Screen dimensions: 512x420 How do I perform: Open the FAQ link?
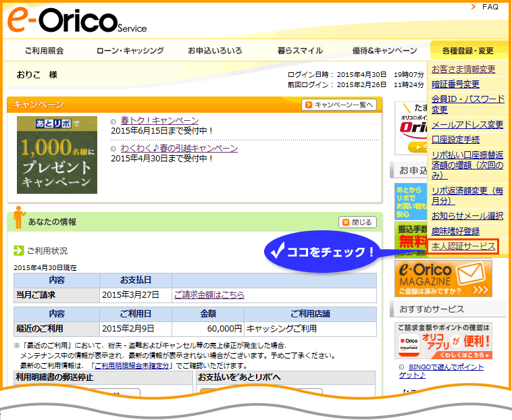490,7
